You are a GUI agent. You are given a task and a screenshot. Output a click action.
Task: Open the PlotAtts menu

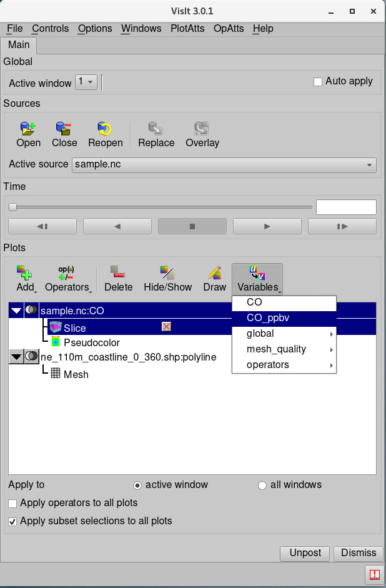click(x=187, y=28)
